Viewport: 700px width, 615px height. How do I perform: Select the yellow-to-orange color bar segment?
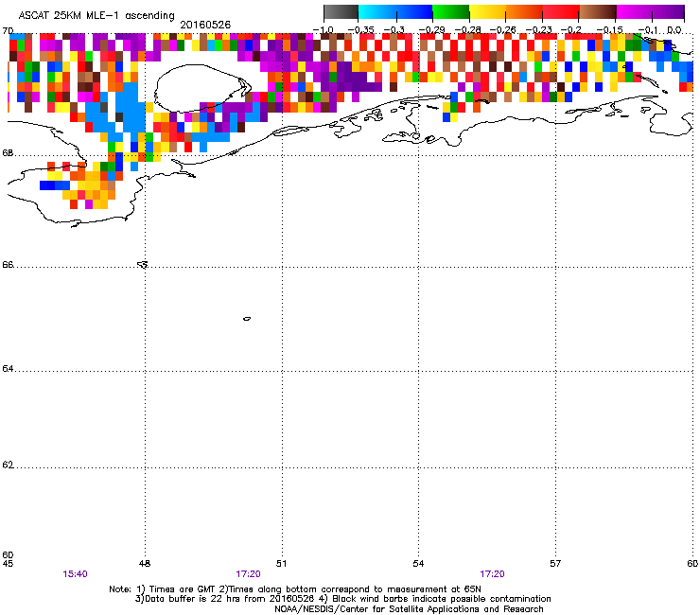click(x=506, y=12)
